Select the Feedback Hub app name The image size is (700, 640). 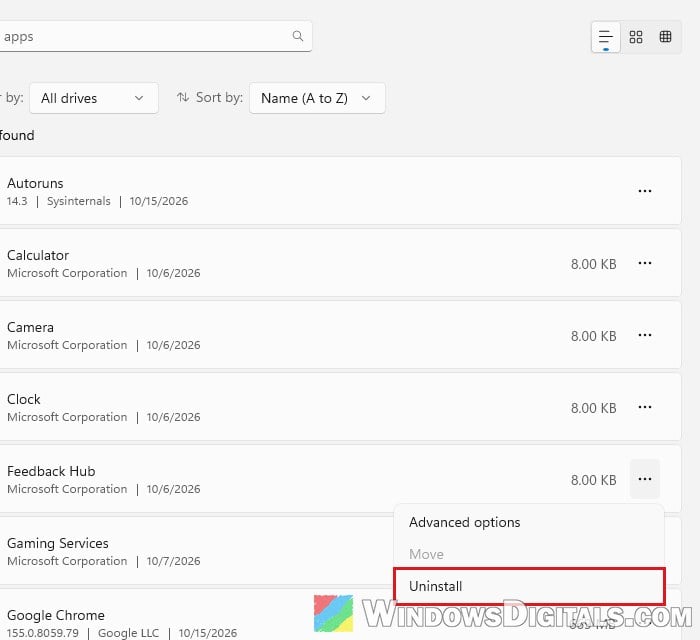coord(51,471)
